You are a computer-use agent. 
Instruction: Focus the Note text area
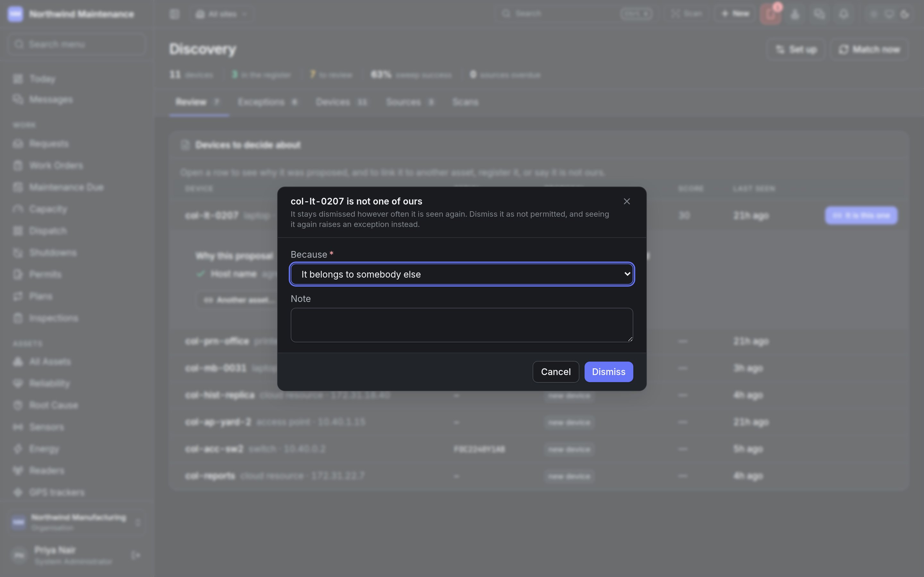462,325
